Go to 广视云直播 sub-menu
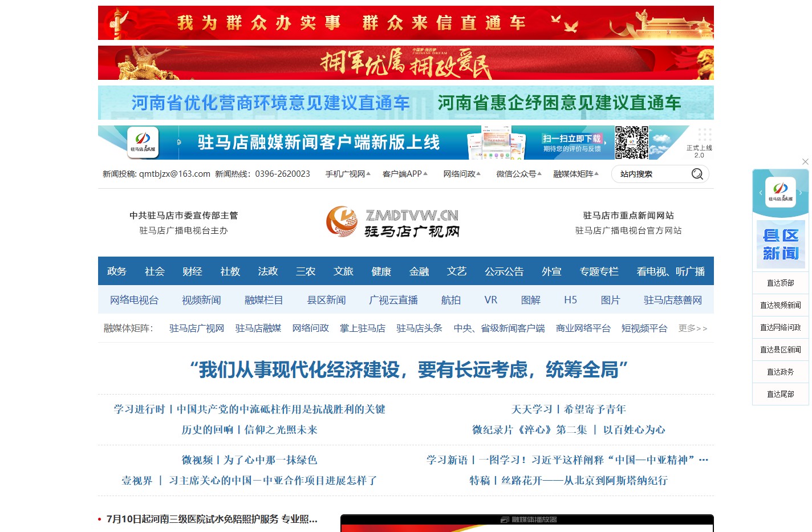This screenshot has height=532, width=812. point(393,300)
